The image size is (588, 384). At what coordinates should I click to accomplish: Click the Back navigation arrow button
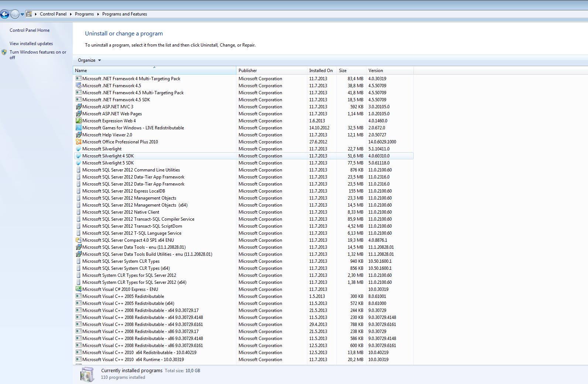coord(5,14)
